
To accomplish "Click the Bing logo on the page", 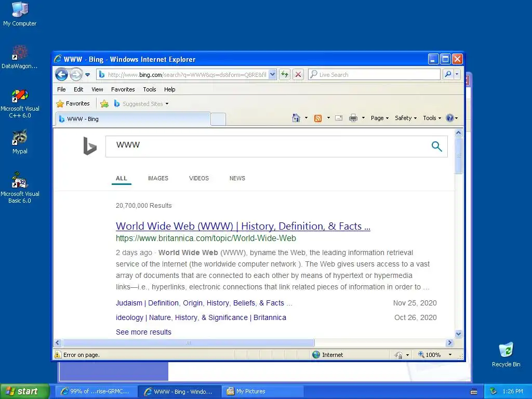I will click(x=90, y=146).
